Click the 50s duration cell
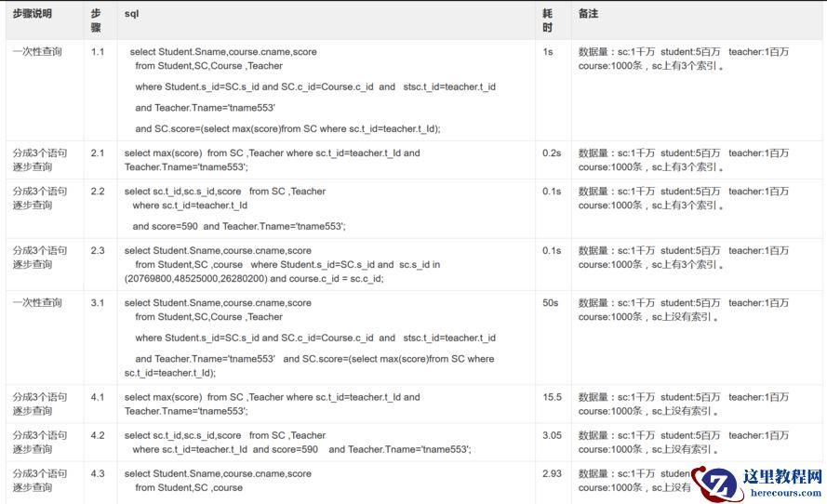The image size is (827, 504). (551, 303)
